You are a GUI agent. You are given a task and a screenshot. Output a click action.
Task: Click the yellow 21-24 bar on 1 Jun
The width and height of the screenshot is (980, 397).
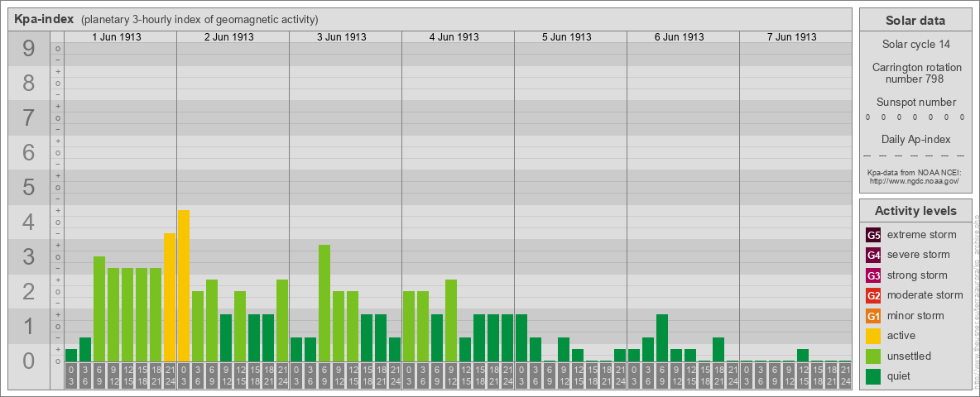(x=170, y=297)
